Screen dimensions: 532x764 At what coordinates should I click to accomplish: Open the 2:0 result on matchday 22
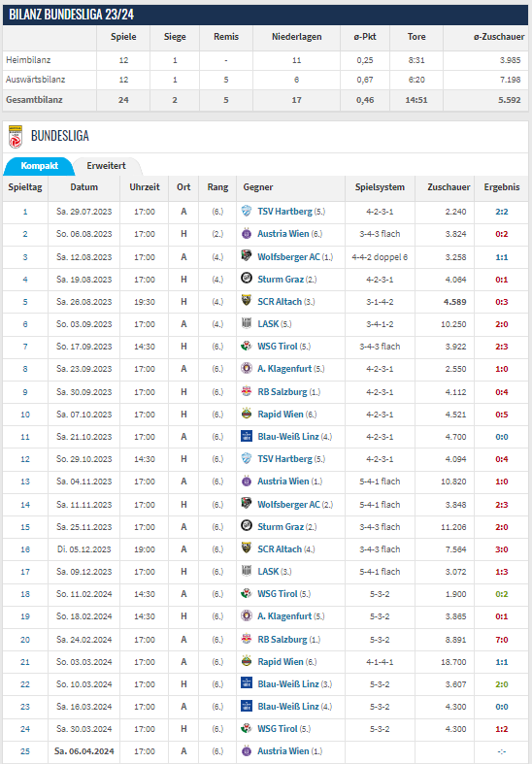(501, 684)
